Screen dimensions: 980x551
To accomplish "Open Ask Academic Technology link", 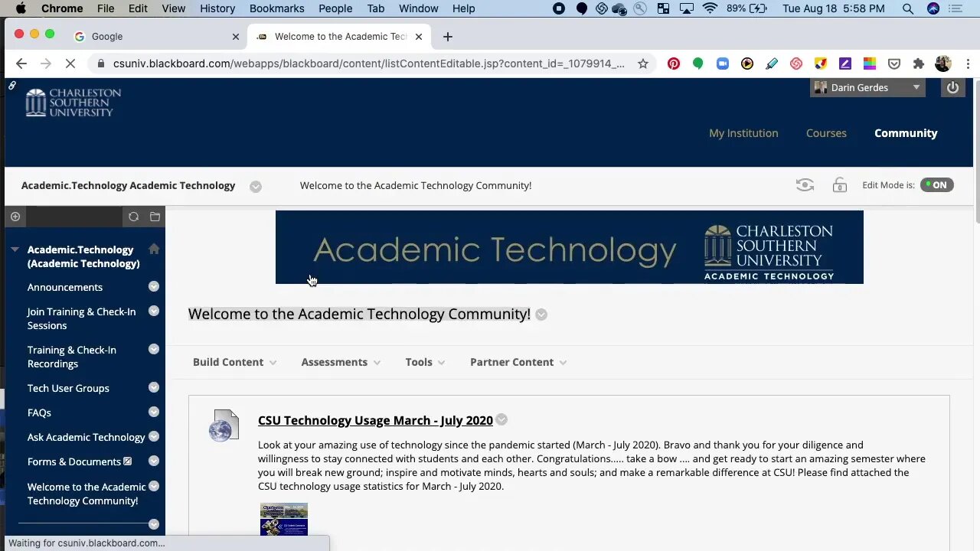I will click(x=86, y=437).
